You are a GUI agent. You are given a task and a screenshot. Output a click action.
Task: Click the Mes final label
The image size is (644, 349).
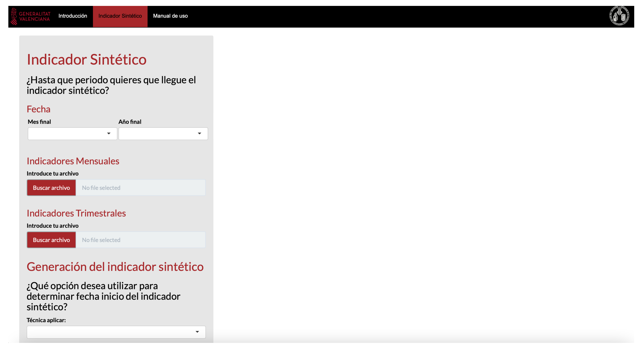point(39,122)
